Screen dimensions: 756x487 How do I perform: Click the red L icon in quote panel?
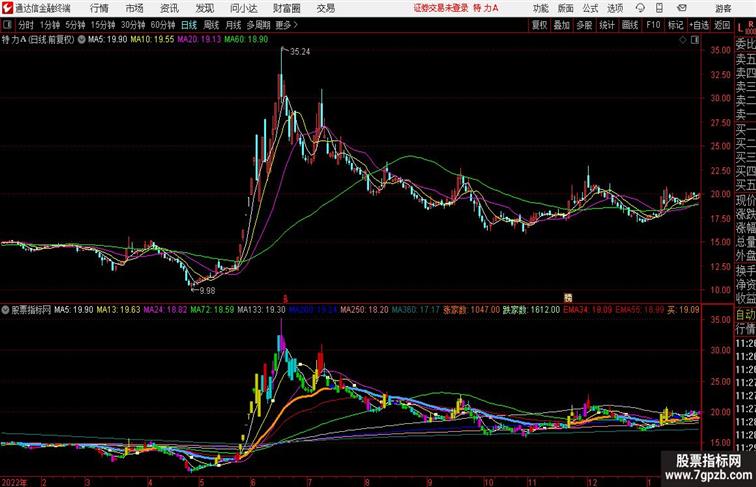tap(741, 27)
